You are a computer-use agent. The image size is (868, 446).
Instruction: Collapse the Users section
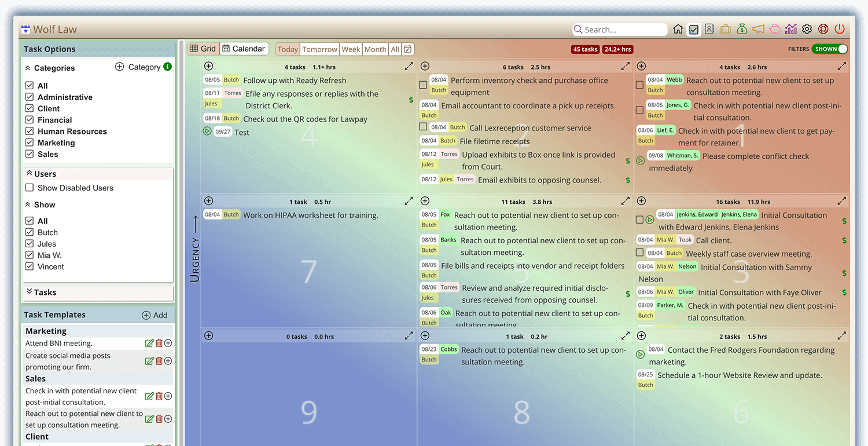pyautogui.click(x=29, y=174)
